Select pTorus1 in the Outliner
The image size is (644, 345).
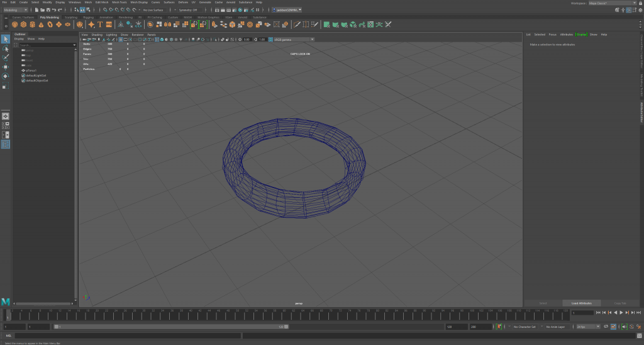pos(31,70)
